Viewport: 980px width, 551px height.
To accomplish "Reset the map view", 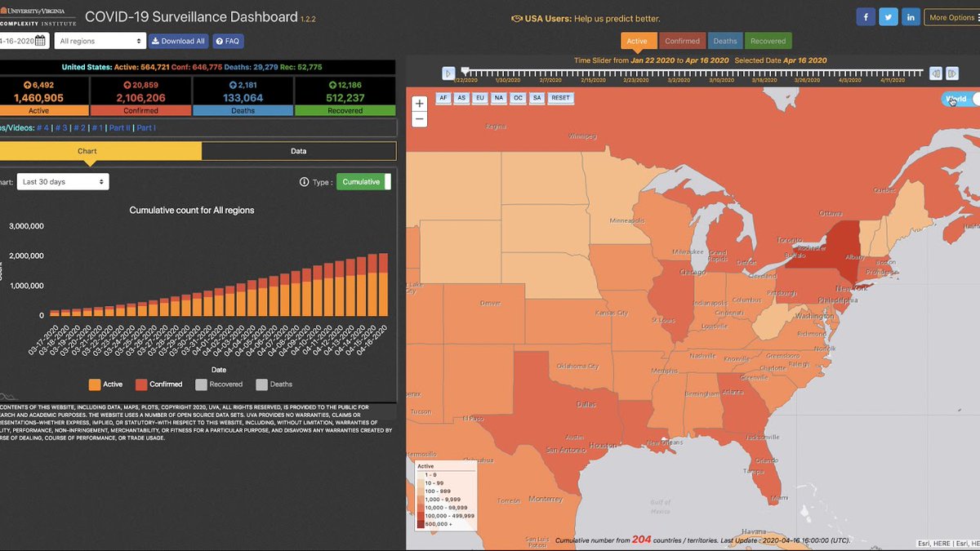I will (560, 97).
